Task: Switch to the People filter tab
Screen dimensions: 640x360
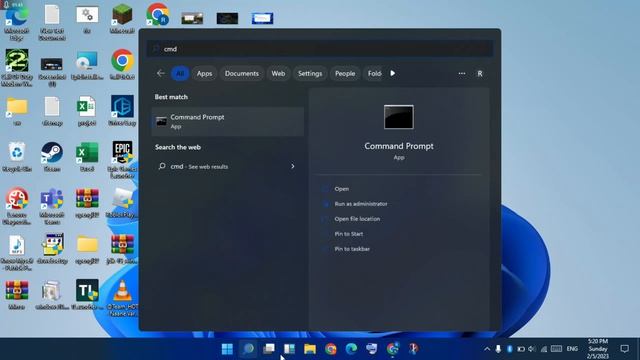Action: 345,73
